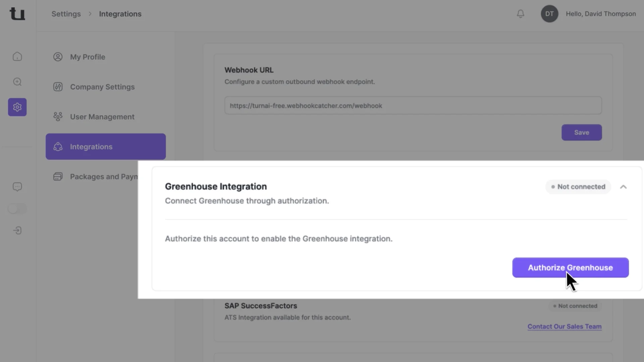Click SAP SuccessFactors Not connected badge

[x=575, y=306]
